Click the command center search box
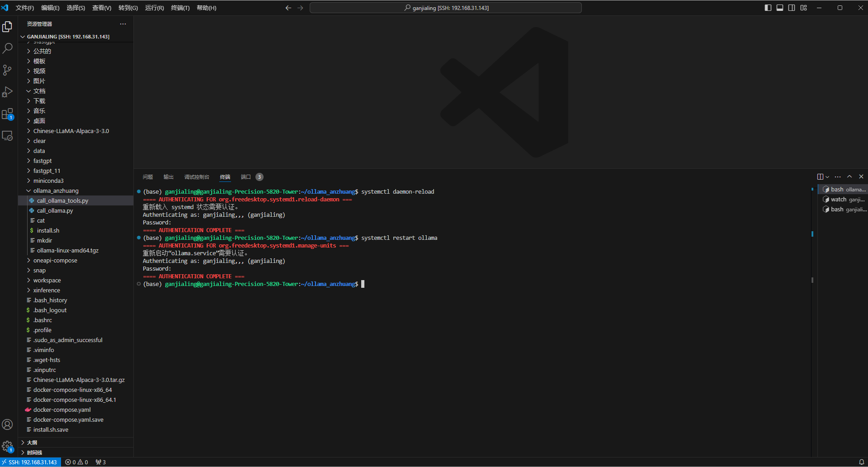The width and height of the screenshot is (868, 467). click(x=446, y=8)
